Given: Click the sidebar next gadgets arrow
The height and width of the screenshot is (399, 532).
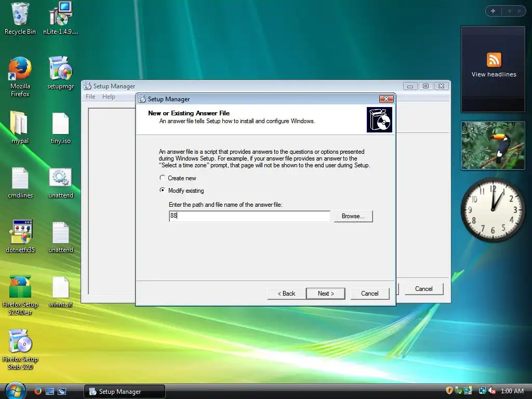Looking at the screenshot, I should pos(520,11).
